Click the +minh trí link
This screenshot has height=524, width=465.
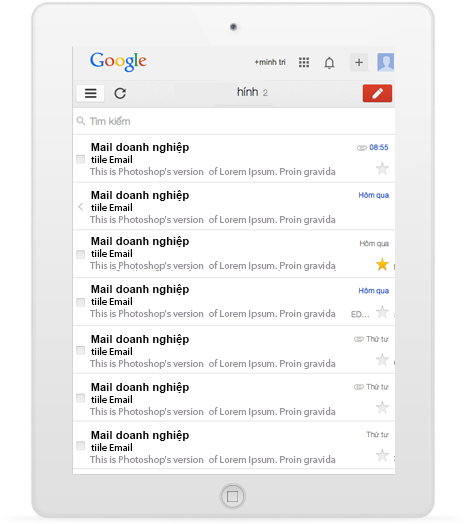pos(270,62)
